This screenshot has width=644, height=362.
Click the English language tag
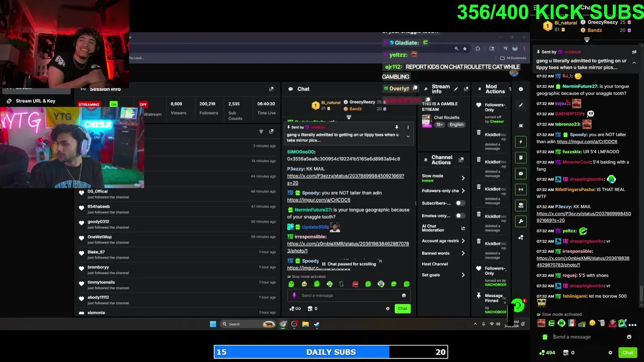click(456, 125)
